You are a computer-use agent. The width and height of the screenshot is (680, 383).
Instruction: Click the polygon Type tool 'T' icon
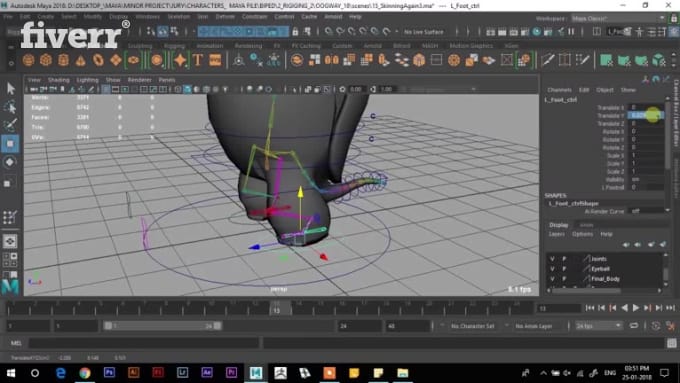tap(198, 60)
